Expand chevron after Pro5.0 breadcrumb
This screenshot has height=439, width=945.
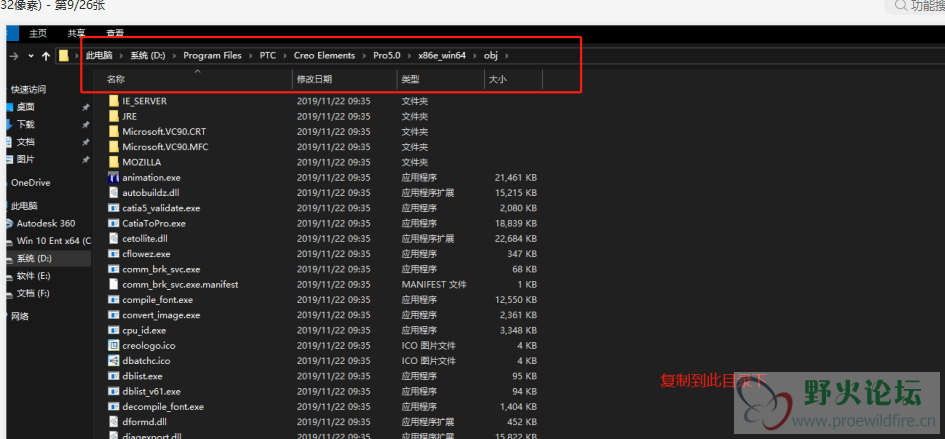(409, 55)
